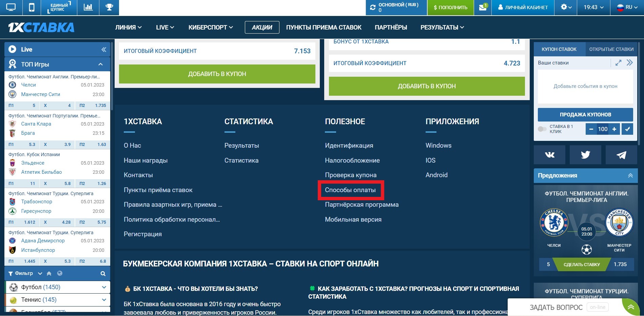The width and height of the screenshot is (644, 316).
Task: Toggle СТАВКА В 1 КЛИК switch
Action: click(x=542, y=129)
